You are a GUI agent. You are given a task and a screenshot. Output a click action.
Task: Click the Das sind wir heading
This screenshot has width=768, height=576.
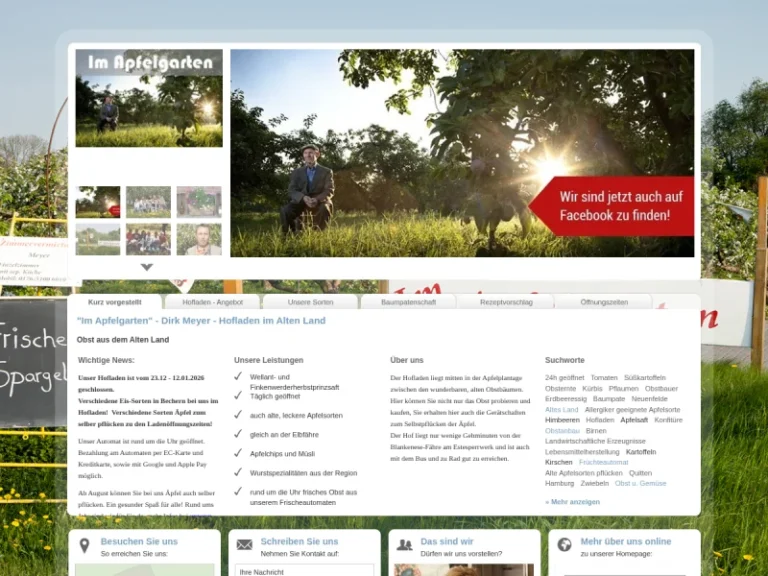(x=447, y=541)
